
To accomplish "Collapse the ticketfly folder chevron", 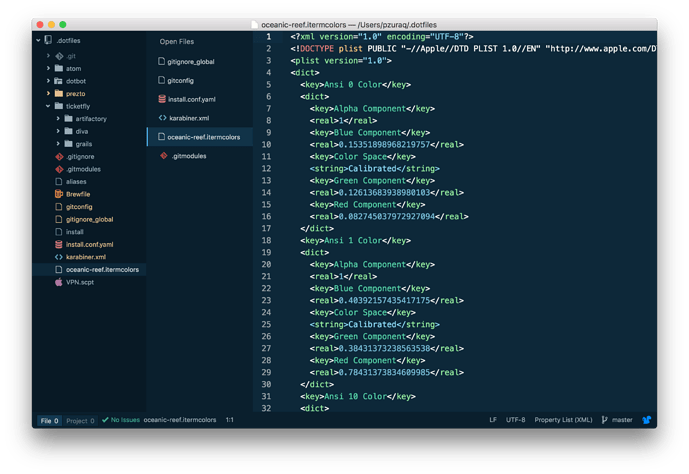I will tap(48, 106).
